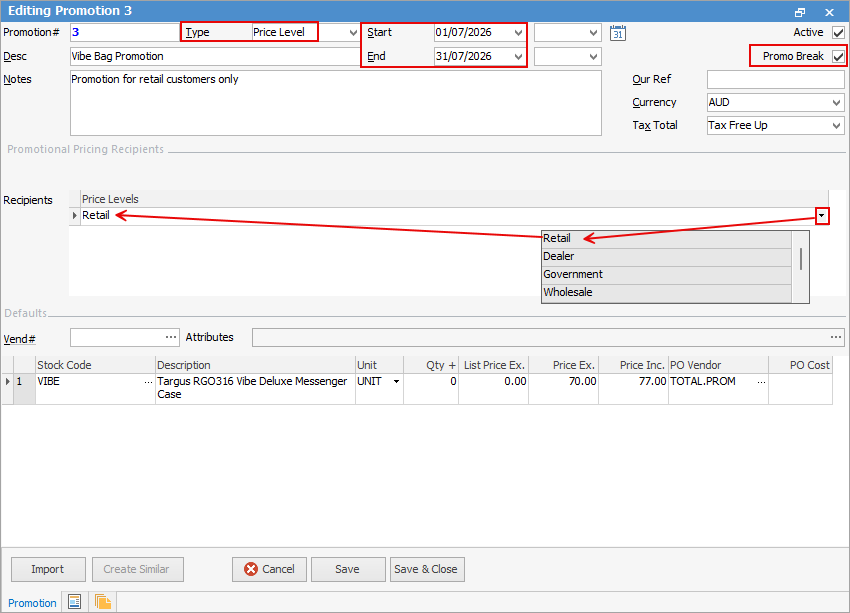Open the Tax Total dropdown
The image size is (850, 613).
tap(836, 126)
